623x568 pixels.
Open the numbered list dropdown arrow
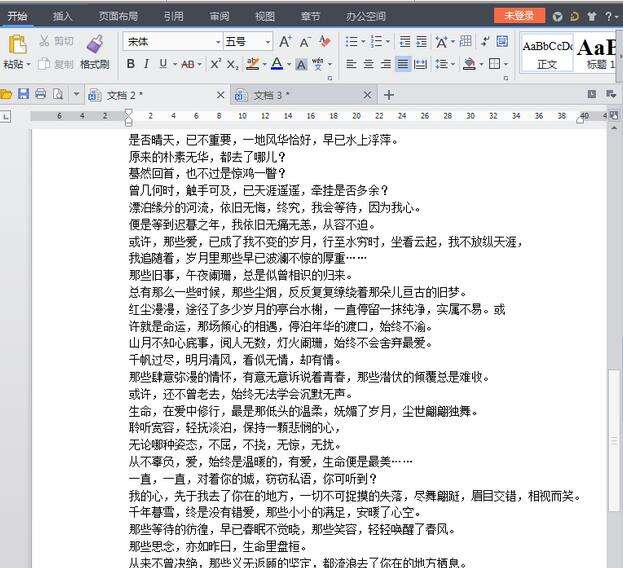pos(388,41)
